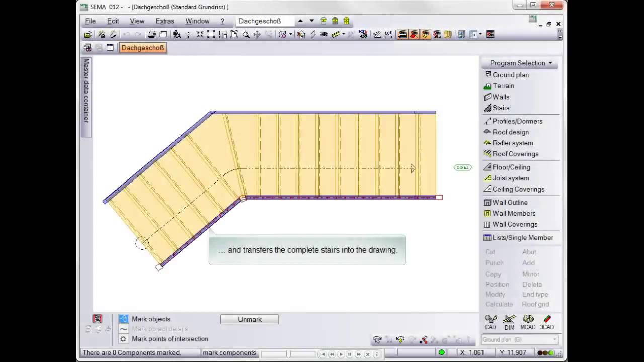Open the Edit menu

tap(113, 21)
